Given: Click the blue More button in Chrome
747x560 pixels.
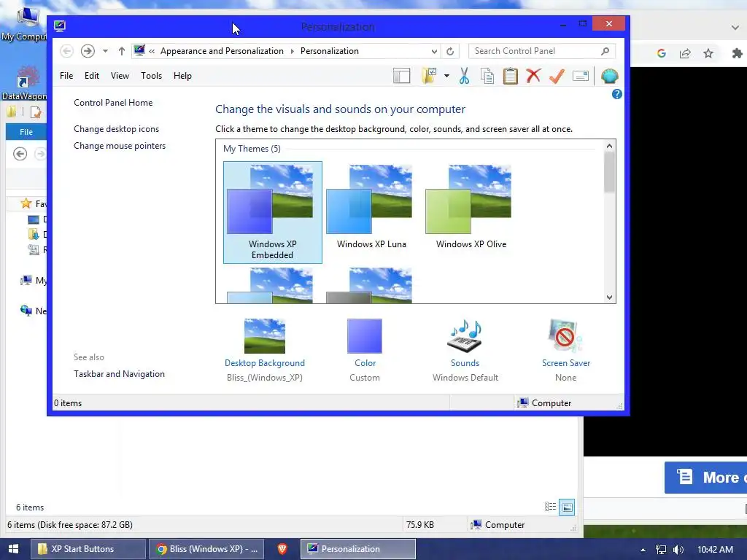Looking at the screenshot, I should point(705,477).
